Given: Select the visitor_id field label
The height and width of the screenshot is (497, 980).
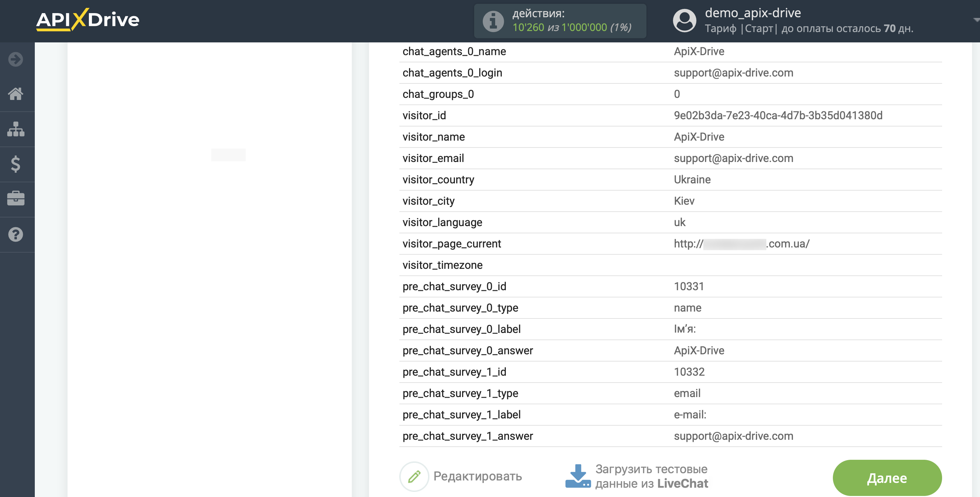Looking at the screenshot, I should (x=424, y=115).
